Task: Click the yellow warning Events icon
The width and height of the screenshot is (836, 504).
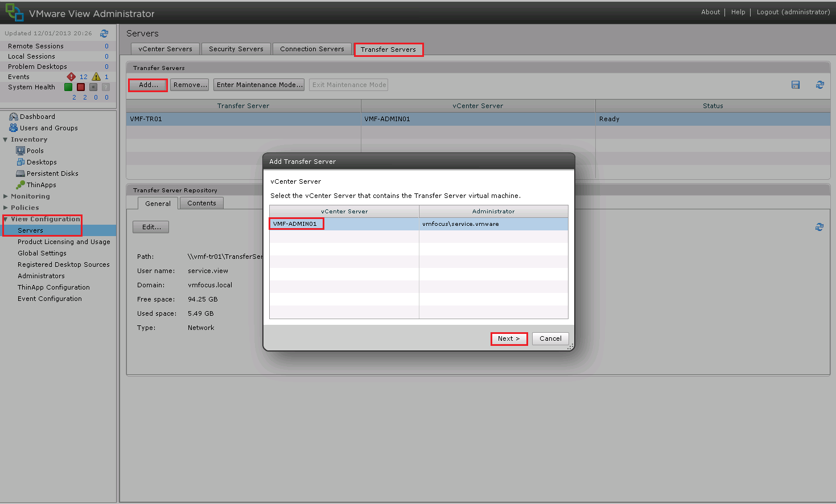Action: (x=96, y=77)
